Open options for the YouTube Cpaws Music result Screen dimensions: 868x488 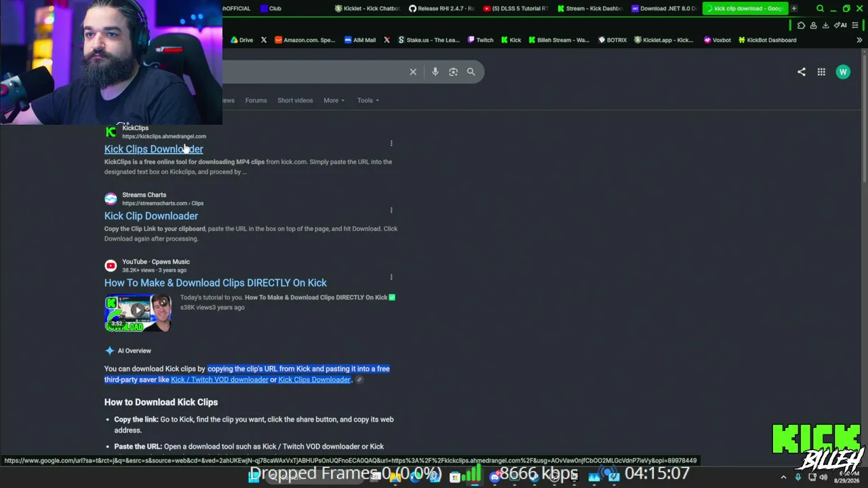click(x=391, y=277)
